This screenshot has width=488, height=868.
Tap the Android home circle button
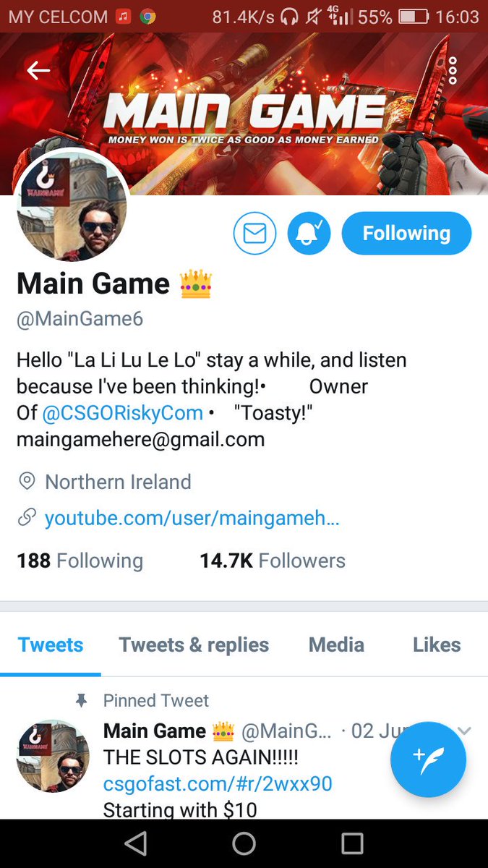pyautogui.click(x=244, y=843)
